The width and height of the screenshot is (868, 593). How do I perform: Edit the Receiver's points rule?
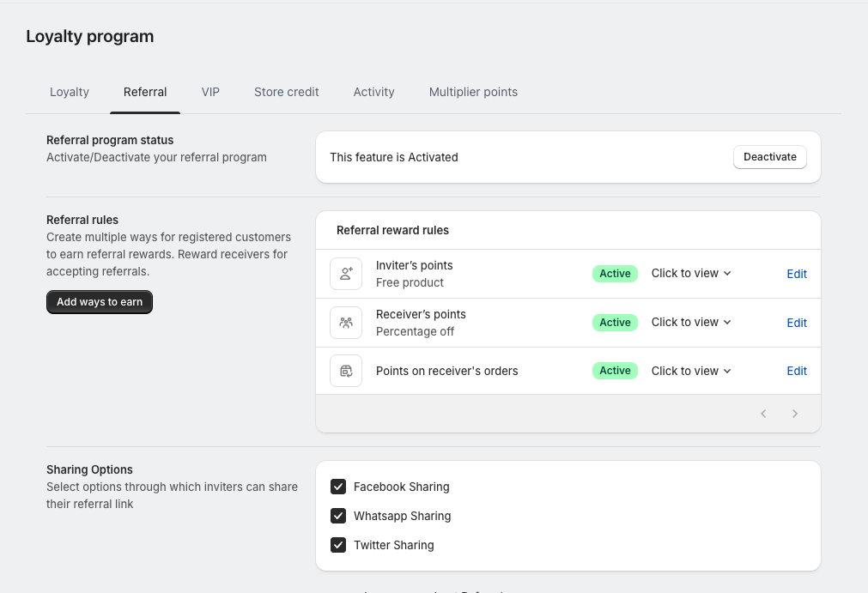pyautogui.click(x=797, y=323)
